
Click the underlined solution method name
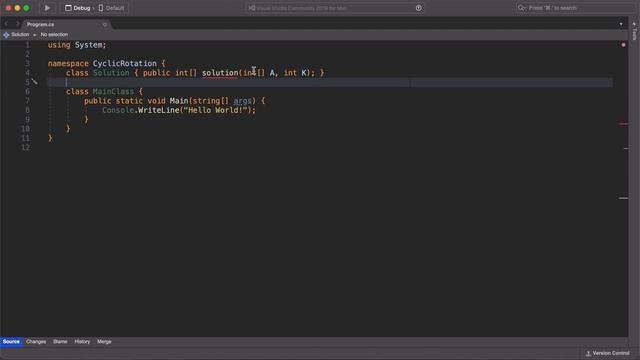[x=220, y=73]
